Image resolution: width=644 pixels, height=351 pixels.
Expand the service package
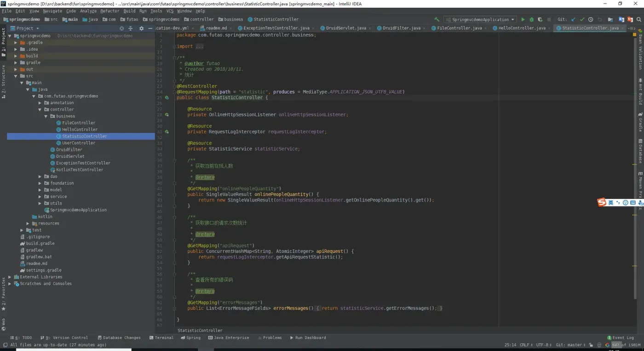[x=40, y=196]
